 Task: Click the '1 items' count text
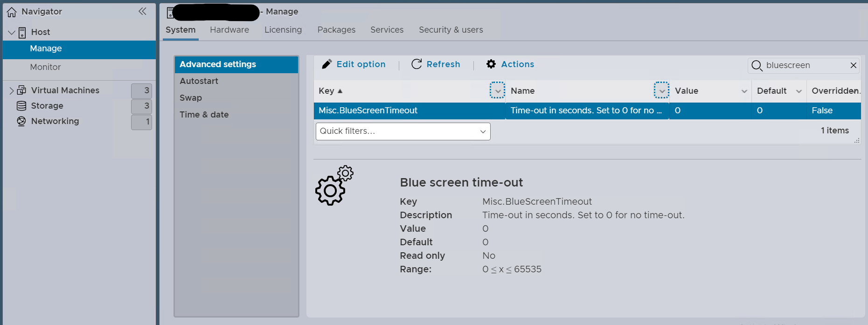(x=835, y=131)
